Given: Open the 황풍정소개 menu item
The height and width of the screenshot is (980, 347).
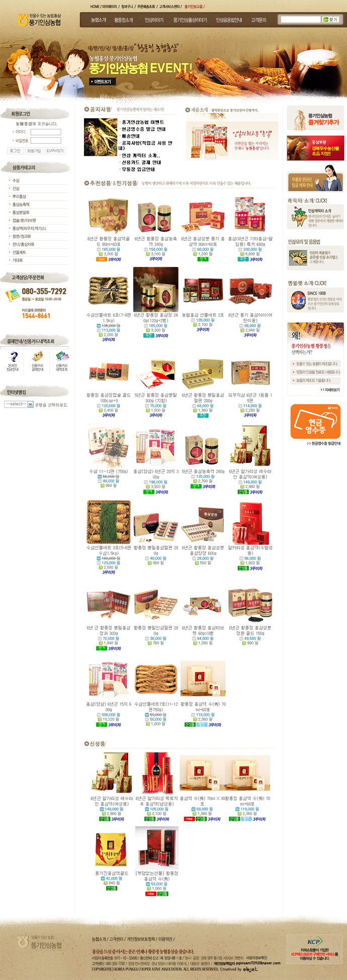Looking at the screenshot, I should 124,20.
